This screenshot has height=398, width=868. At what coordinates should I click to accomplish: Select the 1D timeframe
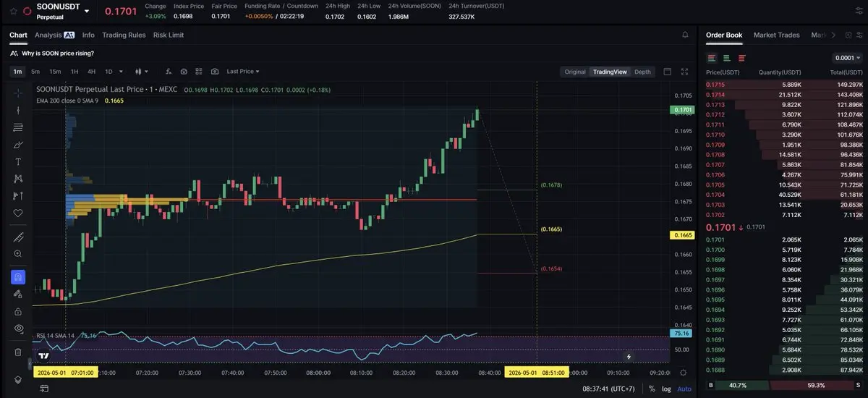click(109, 72)
